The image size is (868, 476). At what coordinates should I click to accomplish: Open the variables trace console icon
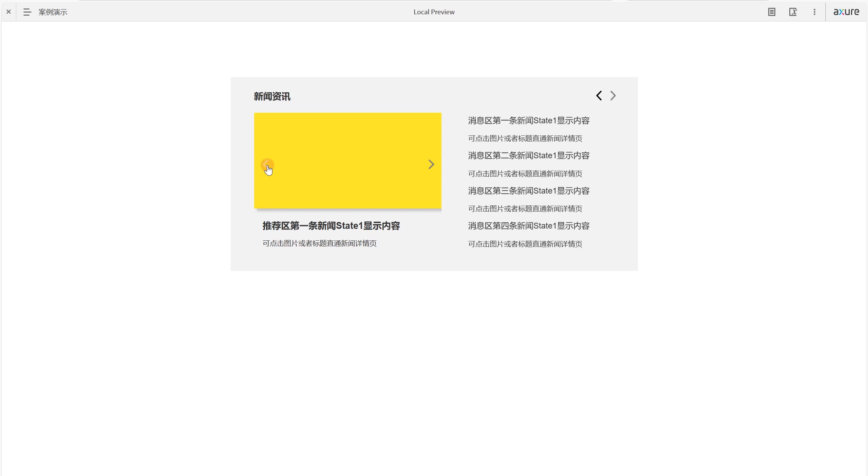point(793,12)
